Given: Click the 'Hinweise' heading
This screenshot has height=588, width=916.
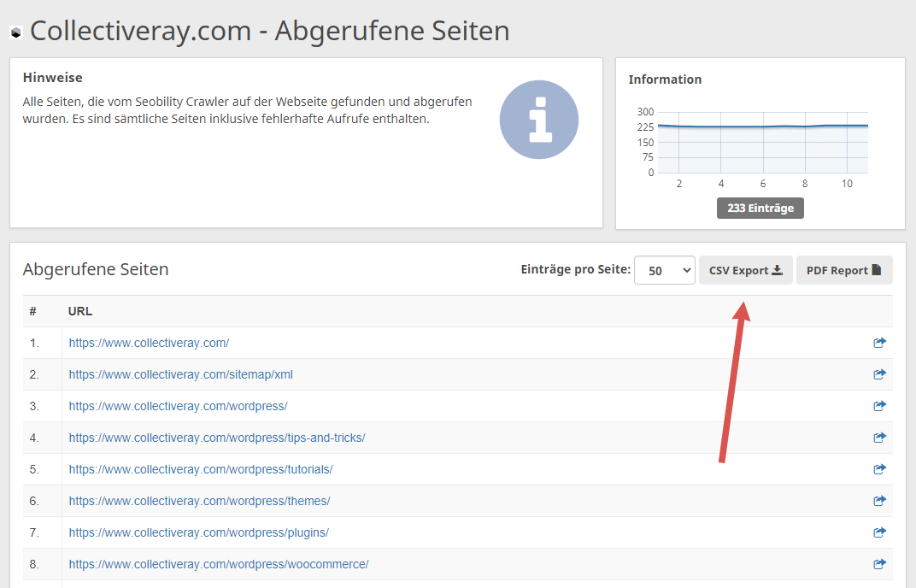Looking at the screenshot, I should [53, 77].
